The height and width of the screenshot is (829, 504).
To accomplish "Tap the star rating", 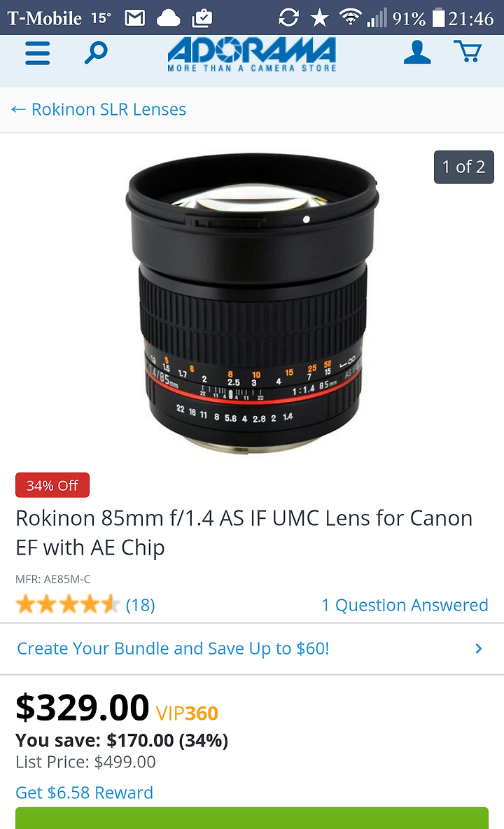I will [68, 604].
